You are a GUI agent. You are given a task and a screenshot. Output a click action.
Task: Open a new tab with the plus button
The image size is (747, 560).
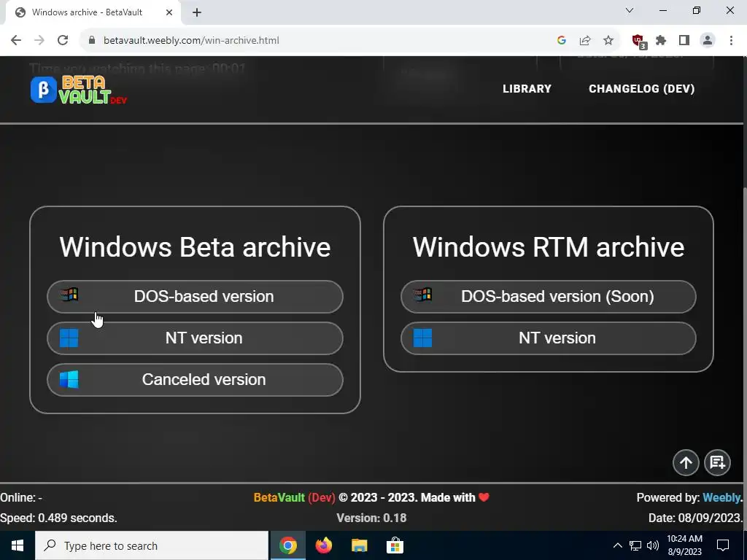click(197, 12)
